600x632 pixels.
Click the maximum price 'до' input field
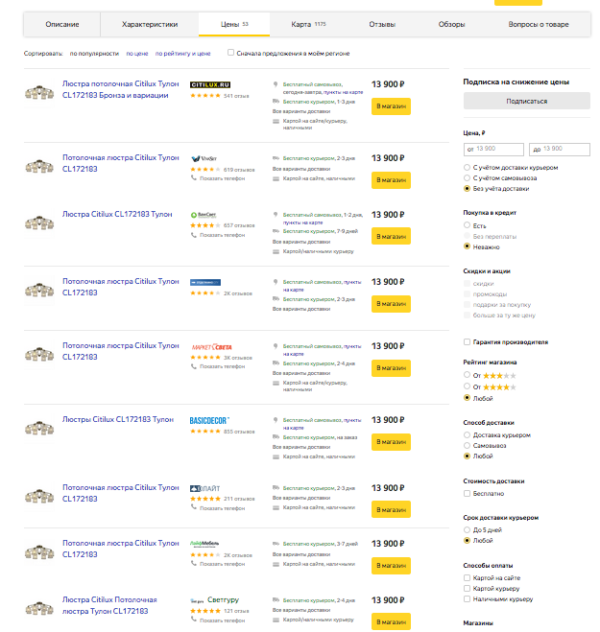pos(560,149)
